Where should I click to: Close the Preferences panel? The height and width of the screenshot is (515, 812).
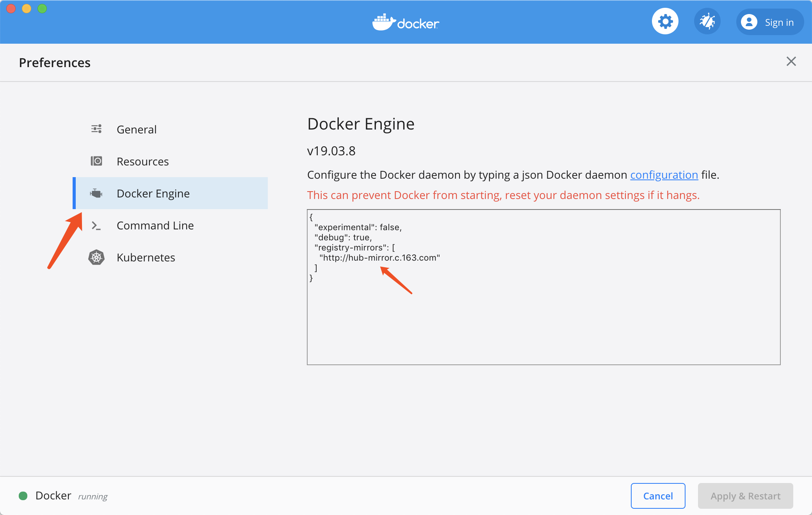[x=791, y=61]
